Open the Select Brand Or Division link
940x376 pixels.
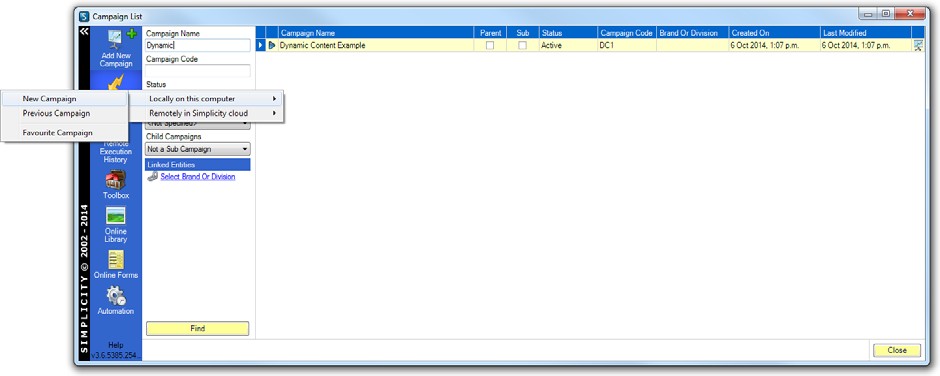click(x=197, y=176)
